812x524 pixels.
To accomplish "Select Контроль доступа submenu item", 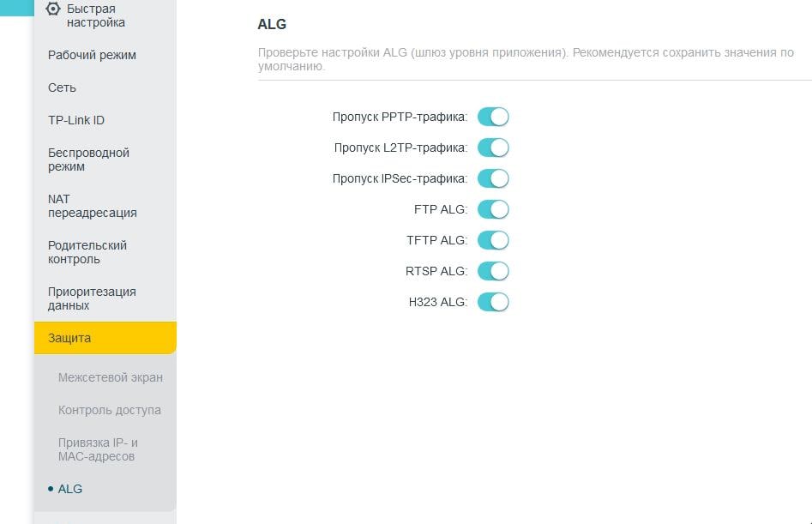I will coord(109,410).
